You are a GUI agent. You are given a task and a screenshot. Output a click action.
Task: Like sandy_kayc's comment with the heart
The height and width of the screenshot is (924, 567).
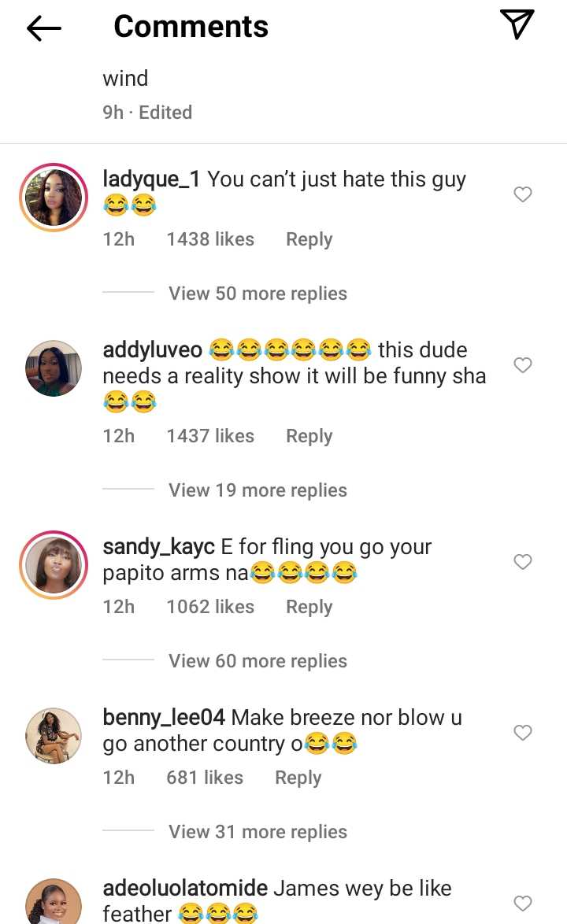click(523, 562)
